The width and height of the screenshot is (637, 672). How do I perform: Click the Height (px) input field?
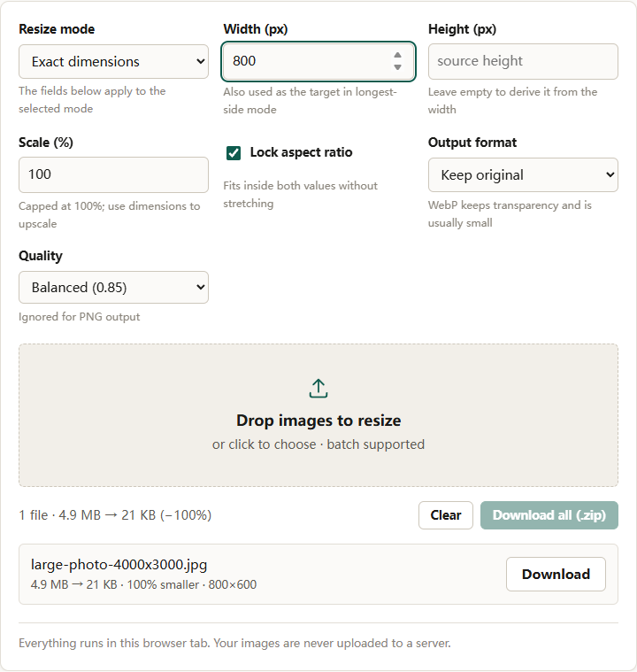point(523,61)
